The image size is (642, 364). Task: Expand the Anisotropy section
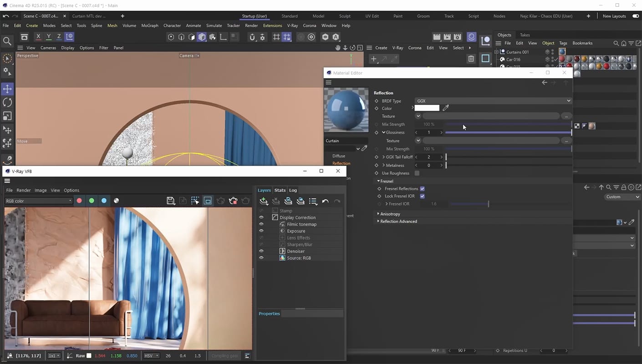(378, 214)
